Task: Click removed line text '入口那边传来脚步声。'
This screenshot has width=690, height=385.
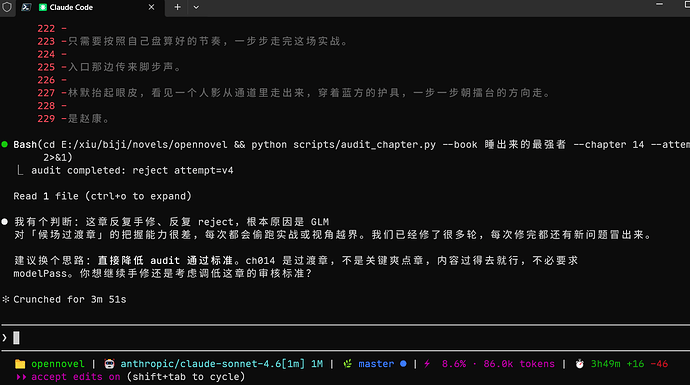Action: point(125,67)
